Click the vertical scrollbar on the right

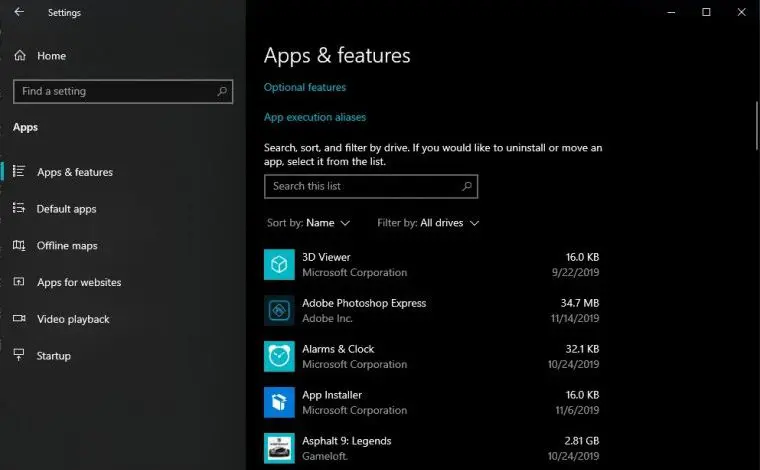[757, 126]
